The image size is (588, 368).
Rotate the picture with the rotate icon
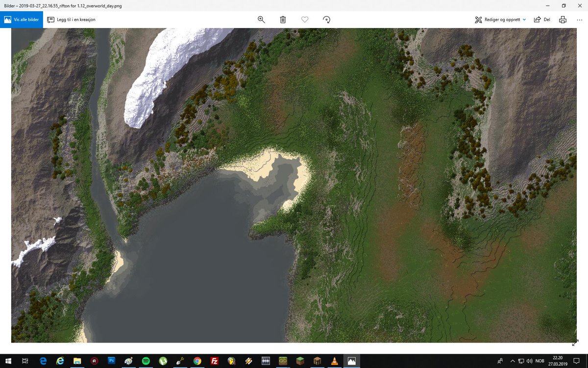click(326, 20)
